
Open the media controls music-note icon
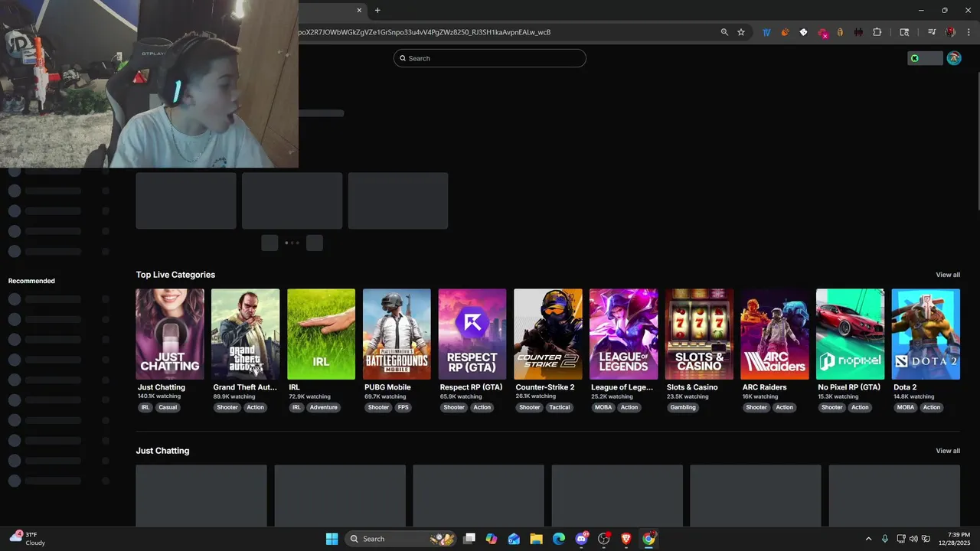click(x=932, y=32)
